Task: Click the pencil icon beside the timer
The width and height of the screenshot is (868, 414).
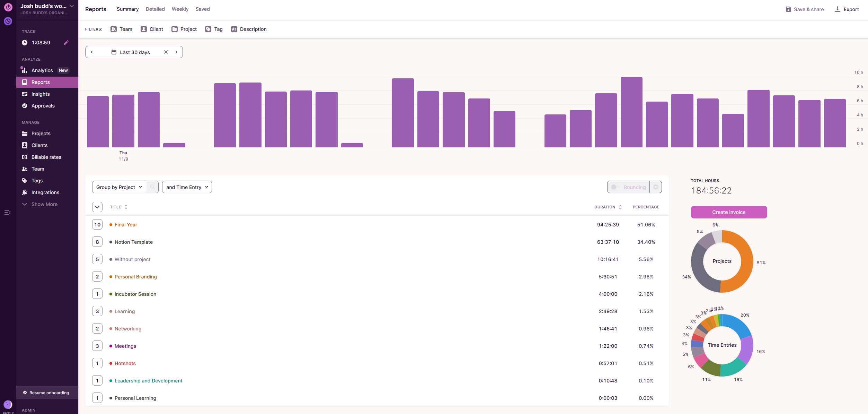Action: pos(66,43)
